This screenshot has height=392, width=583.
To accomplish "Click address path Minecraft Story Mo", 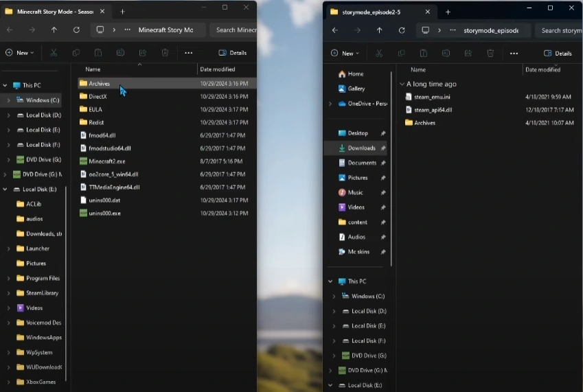I will [165, 30].
